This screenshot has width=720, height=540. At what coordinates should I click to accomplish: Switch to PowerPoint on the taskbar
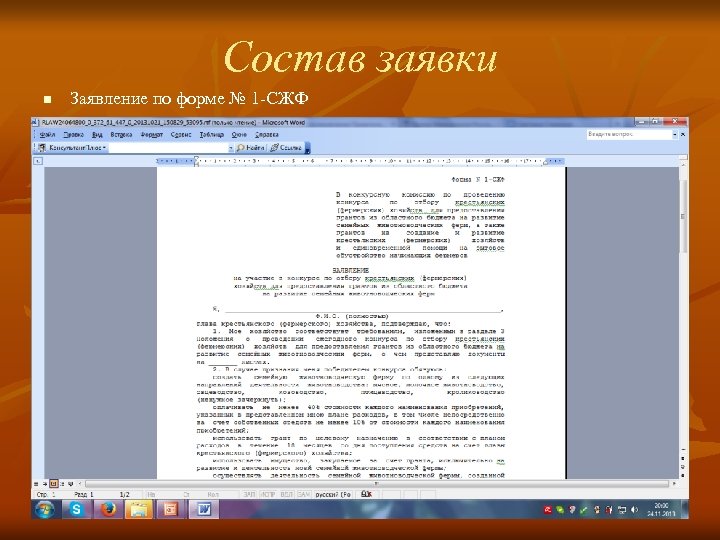(x=171, y=509)
